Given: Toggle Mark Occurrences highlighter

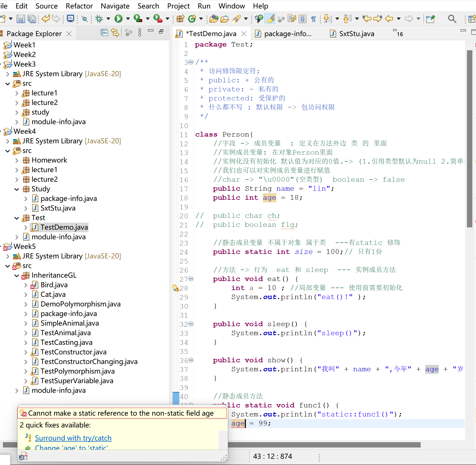Looking at the screenshot, I should [x=270, y=19].
